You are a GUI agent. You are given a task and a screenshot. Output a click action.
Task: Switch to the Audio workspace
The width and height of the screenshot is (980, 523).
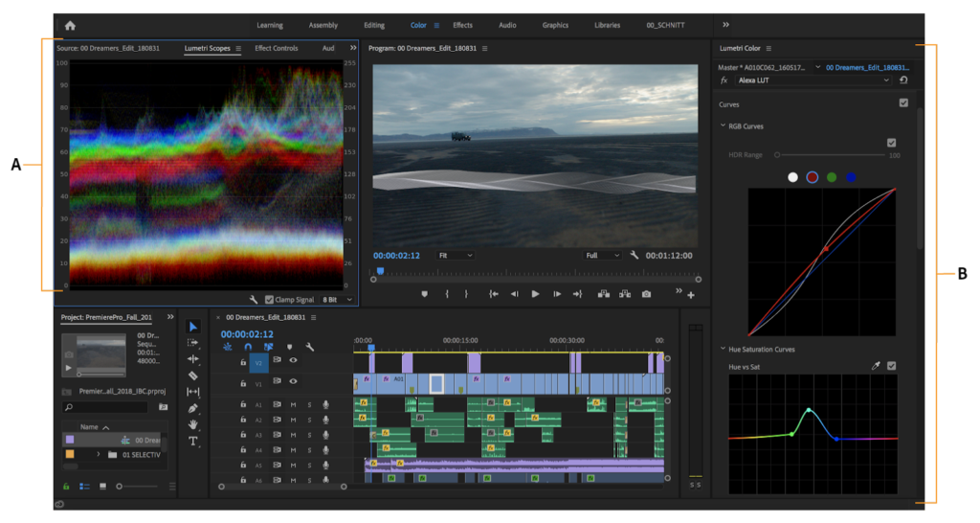(507, 25)
